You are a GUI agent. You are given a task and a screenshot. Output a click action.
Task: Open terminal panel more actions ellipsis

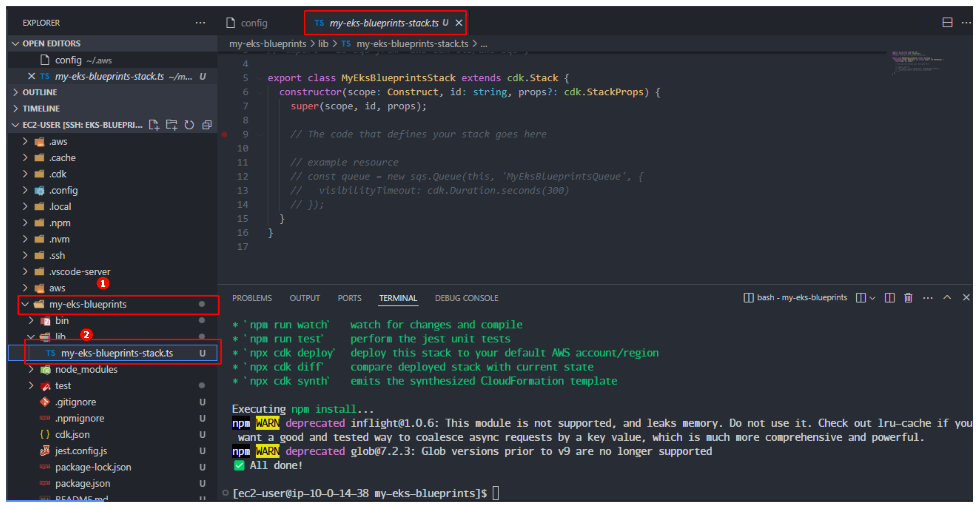[927, 298]
